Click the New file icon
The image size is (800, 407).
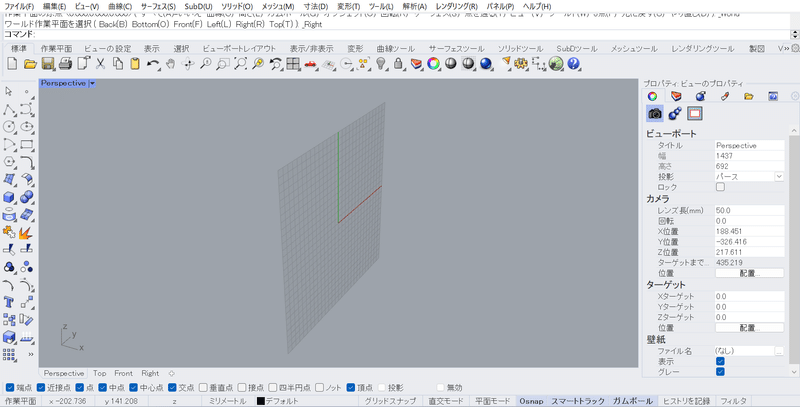(12, 64)
